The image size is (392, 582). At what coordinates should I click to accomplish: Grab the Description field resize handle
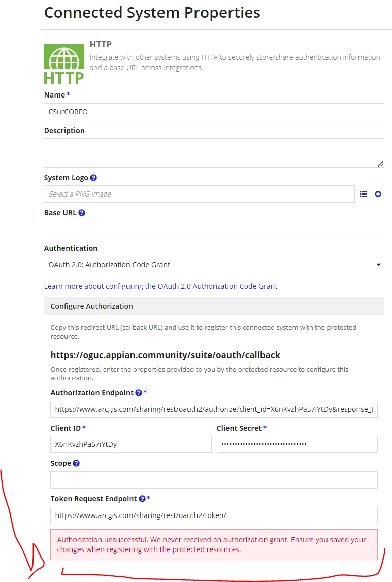[x=380, y=164]
